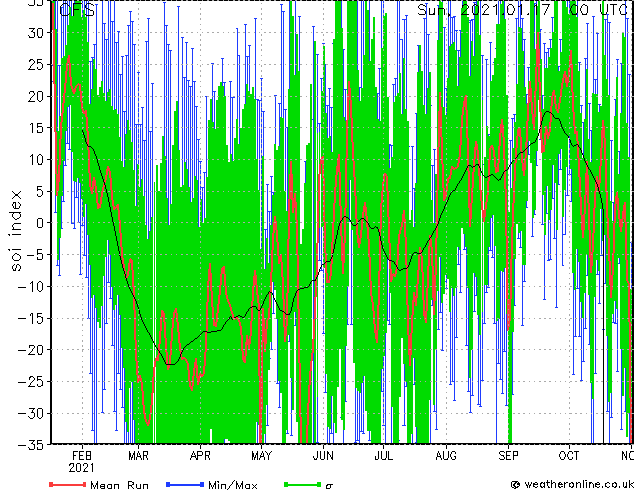The height and width of the screenshot is (490, 634).
Task: Click the y-axis value 0
Action: (x=40, y=223)
